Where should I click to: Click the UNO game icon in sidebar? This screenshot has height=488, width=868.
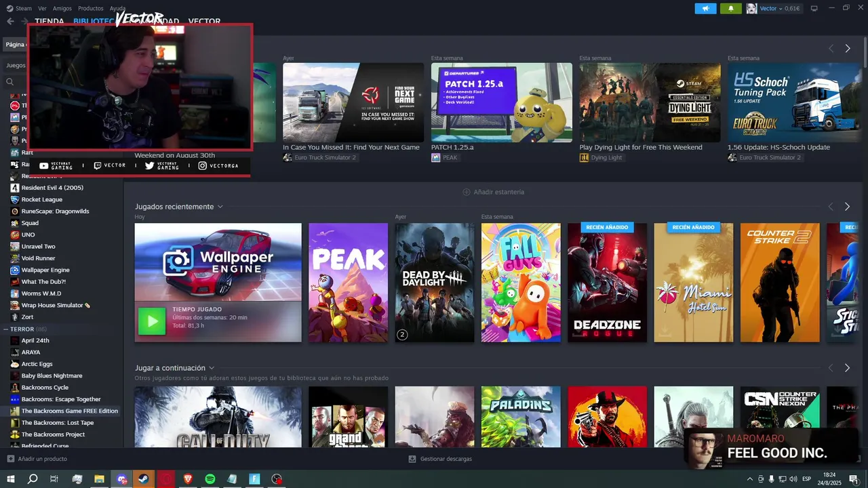(x=15, y=235)
